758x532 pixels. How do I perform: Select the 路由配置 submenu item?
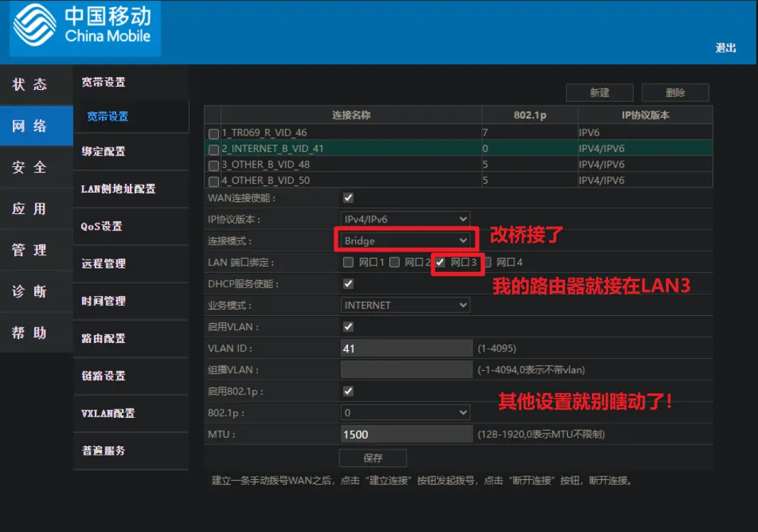pos(103,338)
